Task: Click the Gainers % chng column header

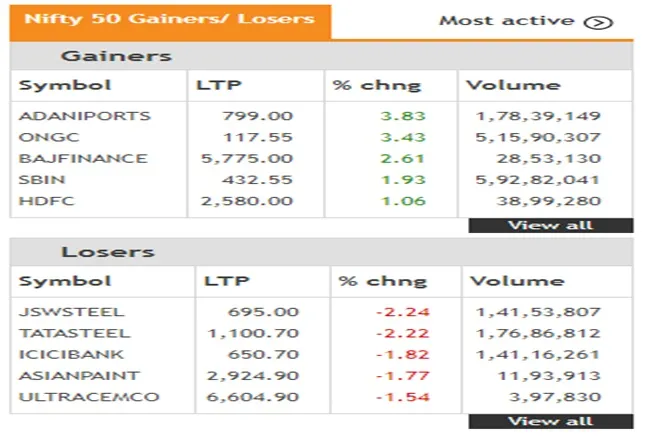Action: (x=377, y=86)
